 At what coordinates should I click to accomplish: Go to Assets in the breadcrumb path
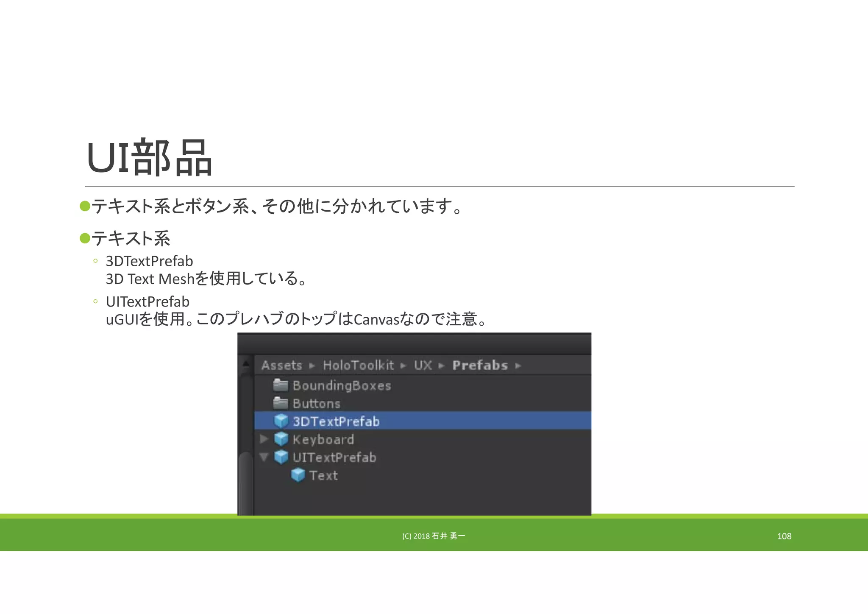[282, 365]
